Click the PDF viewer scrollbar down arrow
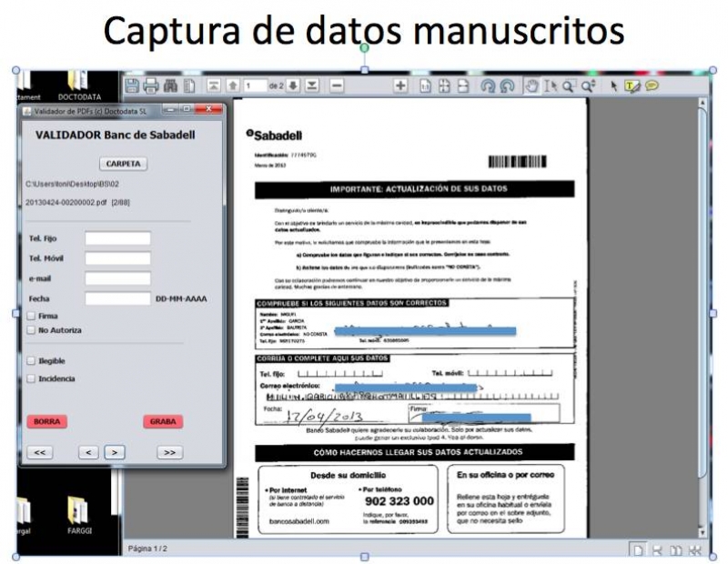Image resolution: width=728 pixels, height=564 pixels. tap(703, 532)
